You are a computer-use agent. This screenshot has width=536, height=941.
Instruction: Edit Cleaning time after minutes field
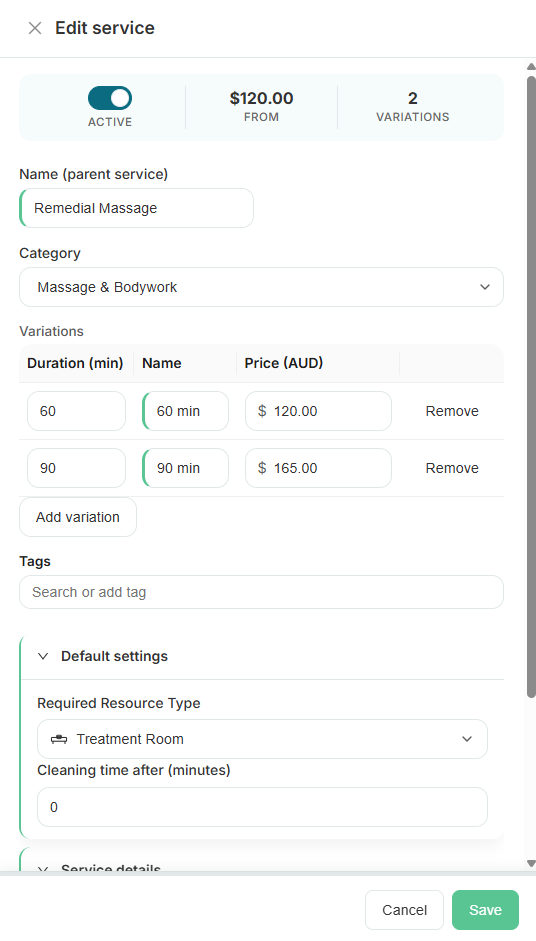point(262,807)
